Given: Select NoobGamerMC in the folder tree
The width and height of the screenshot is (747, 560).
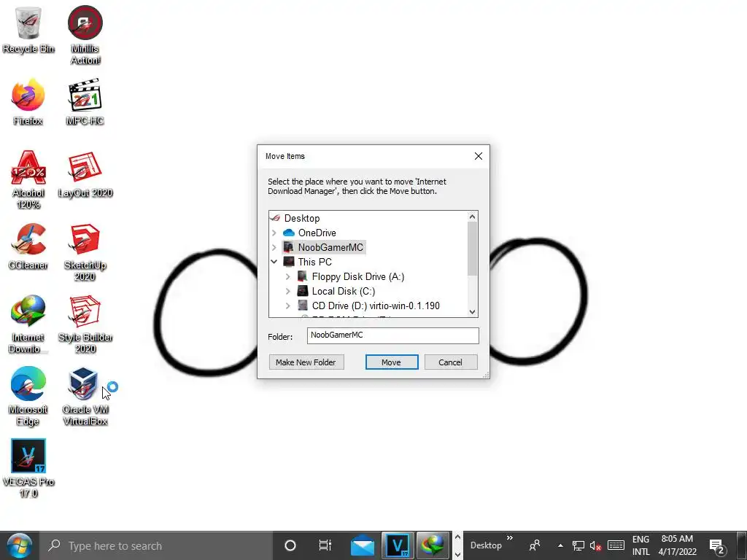Looking at the screenshot, I should 330,248.
